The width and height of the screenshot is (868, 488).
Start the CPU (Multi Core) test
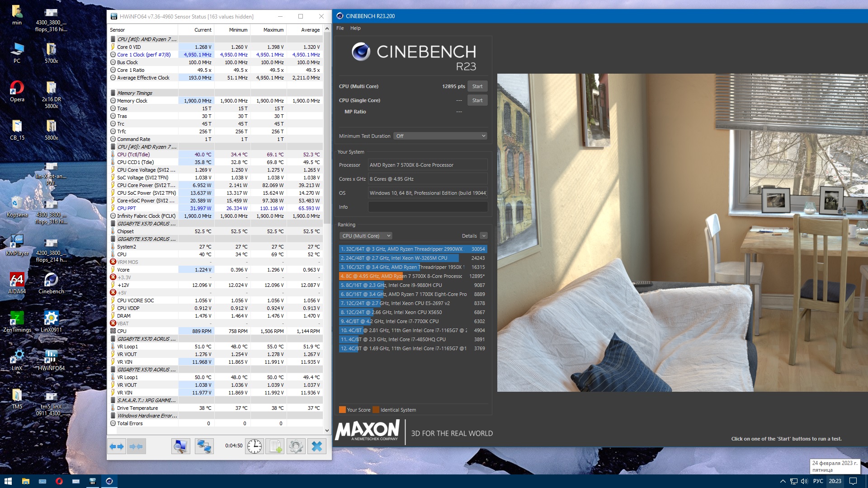click(x=477, y=86)
